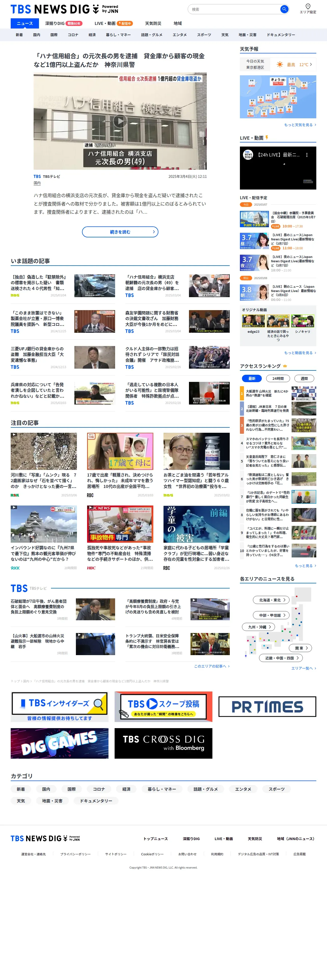Switch to the ニュース main tab
The height and width of the screenshot is (980, 327).
[25, 23]
